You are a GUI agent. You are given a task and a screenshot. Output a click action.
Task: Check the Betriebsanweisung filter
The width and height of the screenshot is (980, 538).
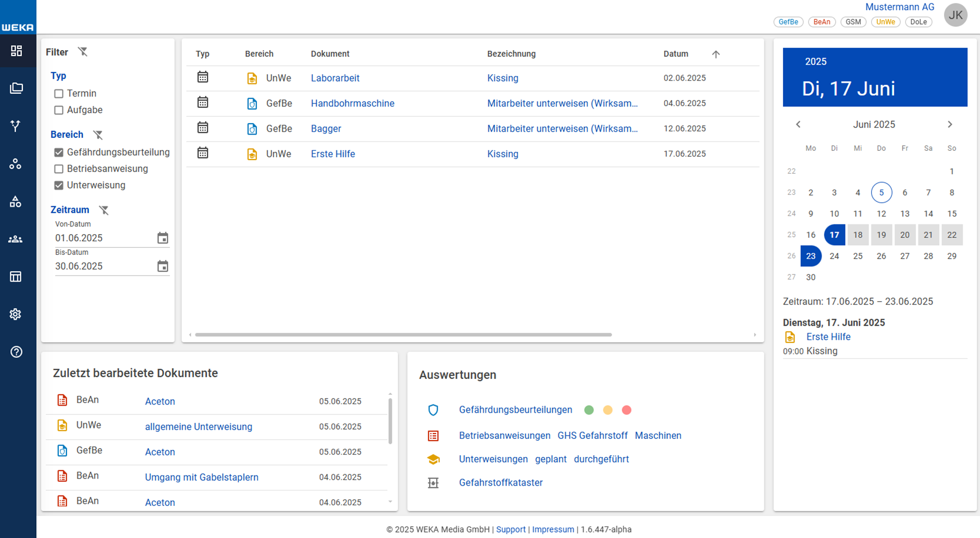click(x=59, y=169)
